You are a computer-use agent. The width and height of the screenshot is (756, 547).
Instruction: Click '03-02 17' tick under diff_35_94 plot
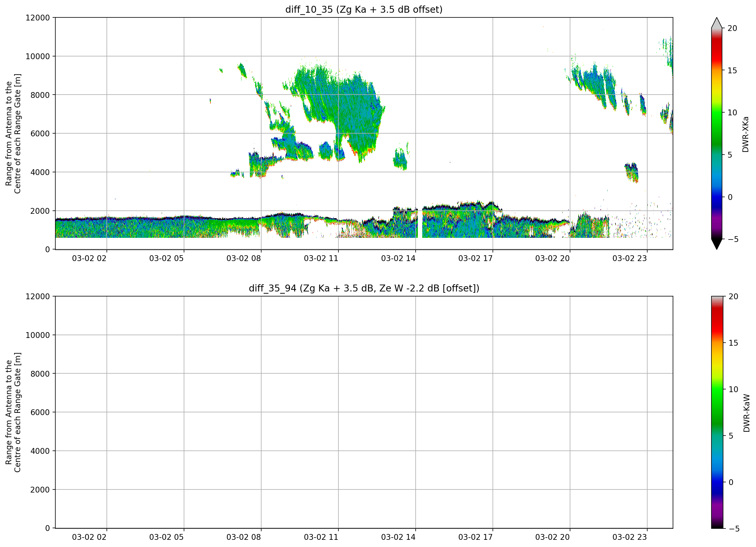[475, 537]
